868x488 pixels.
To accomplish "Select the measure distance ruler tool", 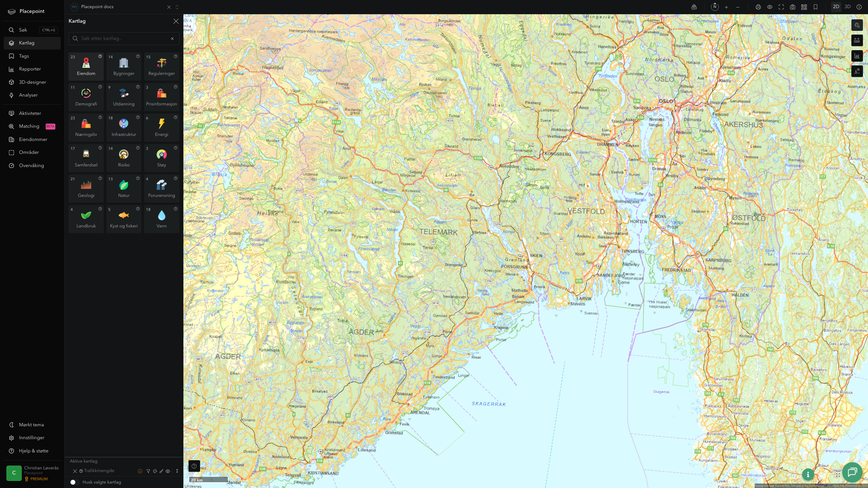I will (857, 41).
